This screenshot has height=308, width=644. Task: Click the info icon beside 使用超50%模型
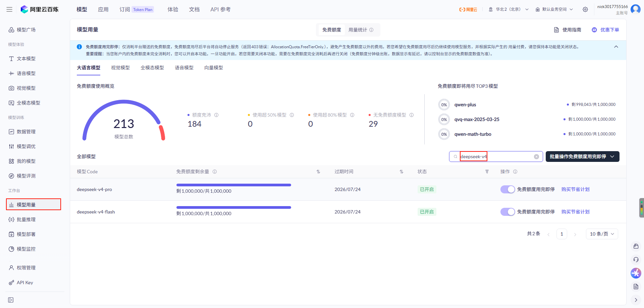click(292, 115)
